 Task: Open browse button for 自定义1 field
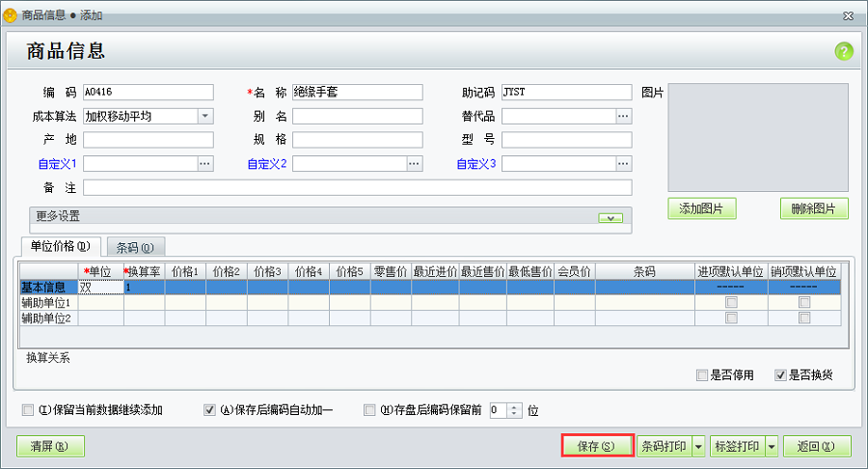click(x=204, y=163)
